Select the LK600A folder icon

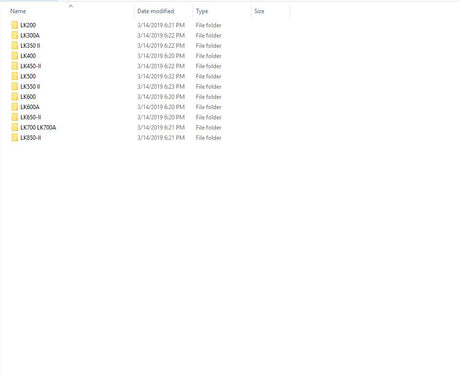click(x=15, y=107)
